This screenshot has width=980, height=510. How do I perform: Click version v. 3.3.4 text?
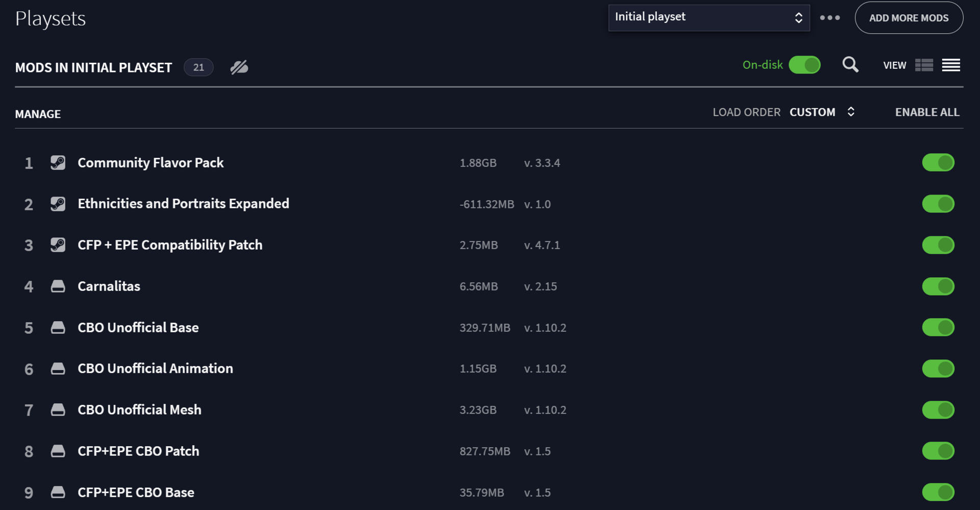pos(542,163)
